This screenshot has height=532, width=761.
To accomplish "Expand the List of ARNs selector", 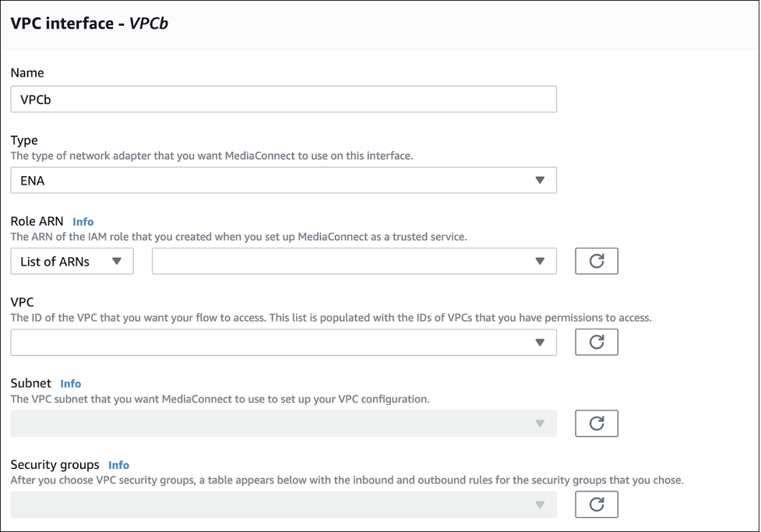I will (72, 261).
